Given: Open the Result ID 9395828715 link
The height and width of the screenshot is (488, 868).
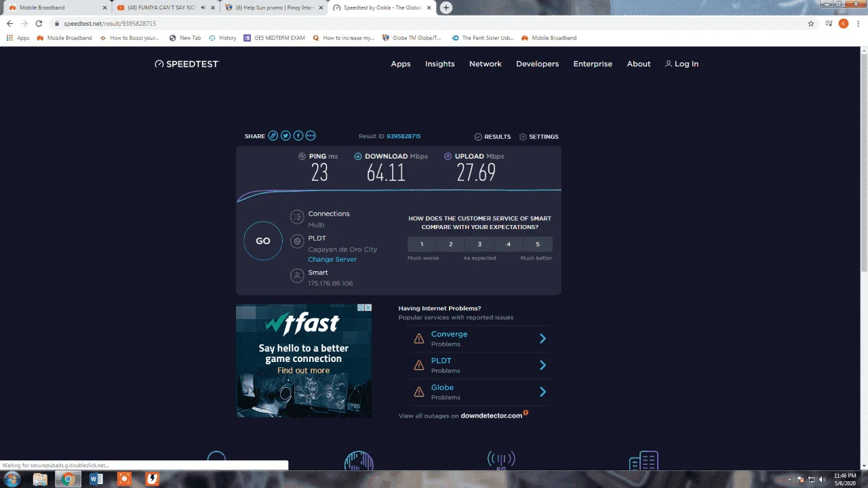Looking at the screenshot, I should [x=403, y=136].
